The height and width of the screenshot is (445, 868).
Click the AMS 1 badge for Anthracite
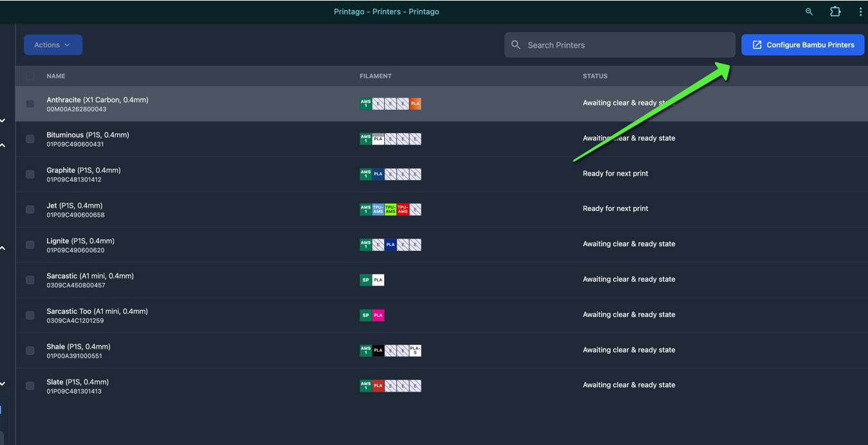pos(365,104)
